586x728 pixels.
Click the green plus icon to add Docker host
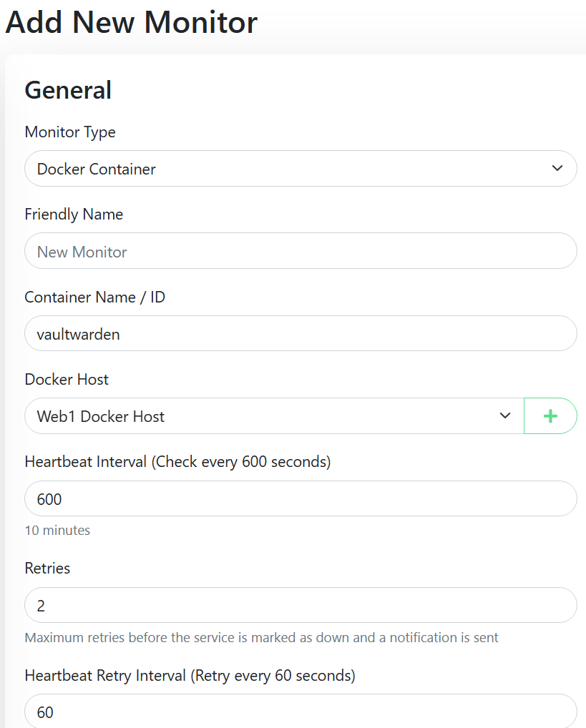tap(550, 416)
